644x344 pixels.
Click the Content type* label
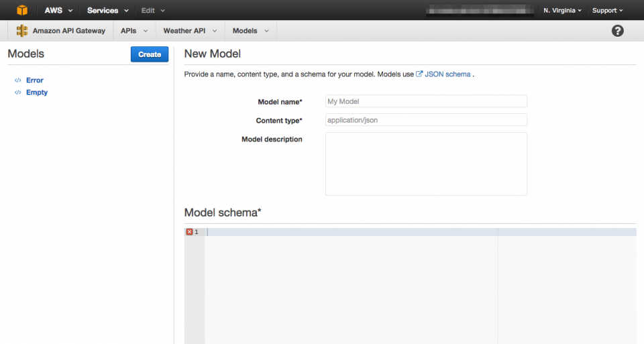pos(279,121)
